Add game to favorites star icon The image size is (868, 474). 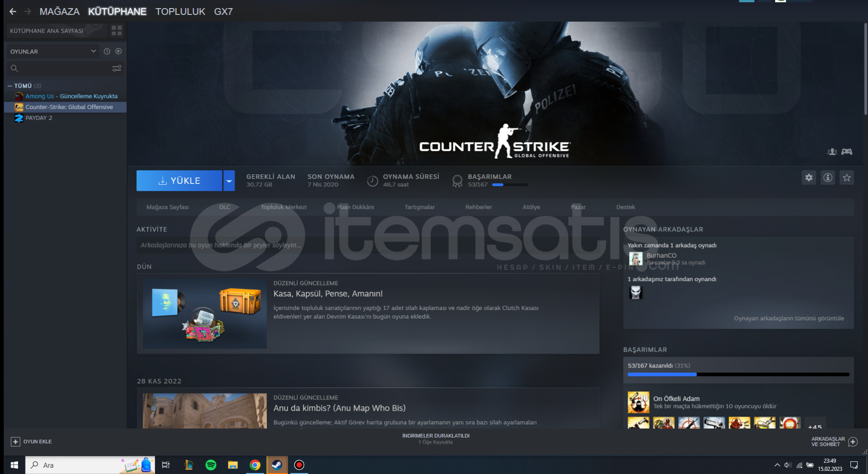click(x=847, y=178)
